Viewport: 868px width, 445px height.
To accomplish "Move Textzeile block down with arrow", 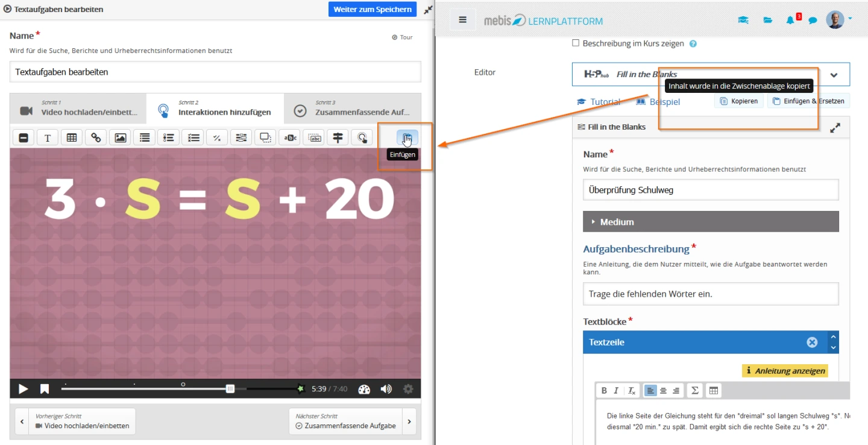I will click(x=834, y=347).
